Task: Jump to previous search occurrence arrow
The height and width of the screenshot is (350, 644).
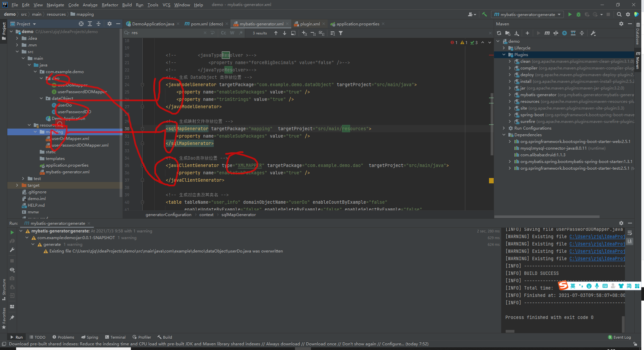Action: 276,33
